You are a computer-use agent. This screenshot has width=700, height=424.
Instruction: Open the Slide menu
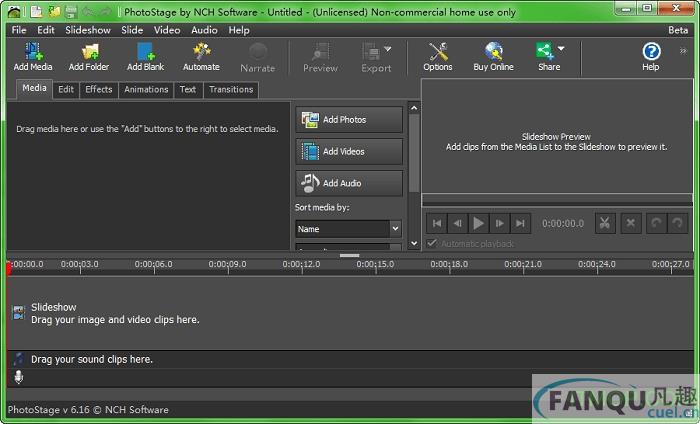pyautogui.click(x=132, y=30)
